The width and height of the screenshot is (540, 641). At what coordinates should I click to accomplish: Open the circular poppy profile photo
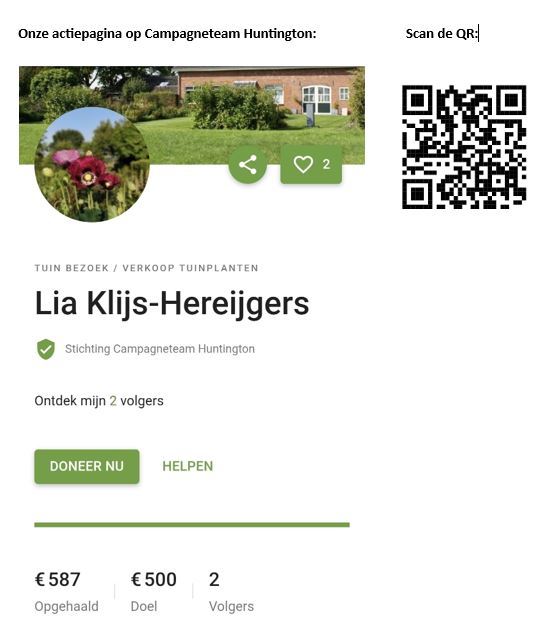(92, 164)
